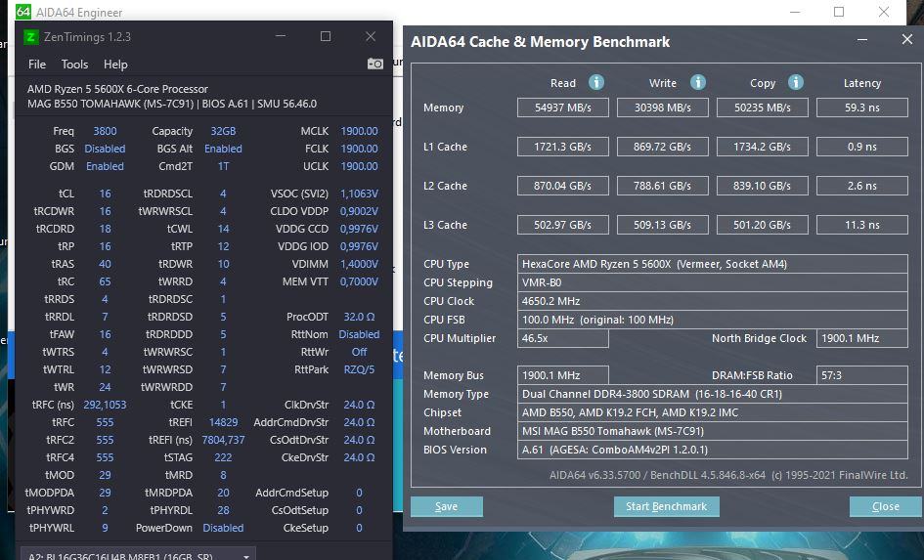Select L2 Cache Latency 2.6 ns

coord(862,186)
